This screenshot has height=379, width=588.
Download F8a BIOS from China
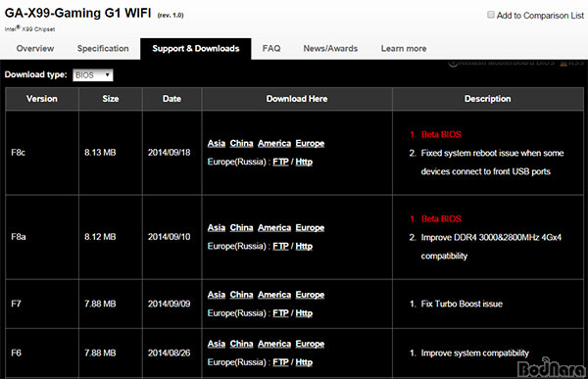(241, 228)
